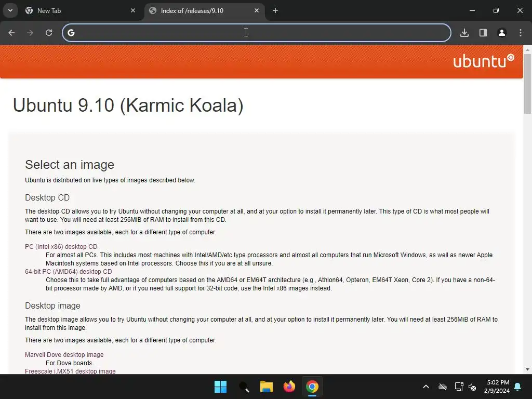Switch to the New Tab tab
The width and height of the screenshot is (532, 399).
81,11
